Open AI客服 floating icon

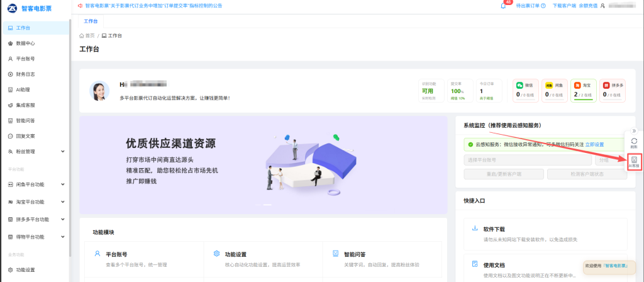[x=634, y=162]
